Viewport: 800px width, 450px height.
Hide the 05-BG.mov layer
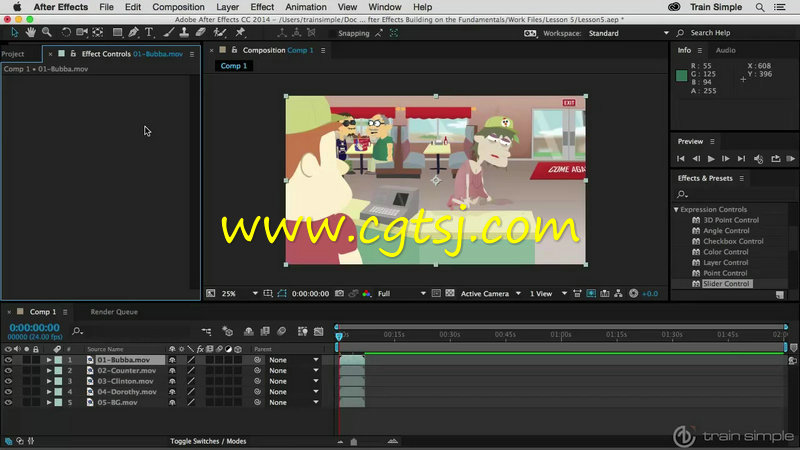pos(8,403)
